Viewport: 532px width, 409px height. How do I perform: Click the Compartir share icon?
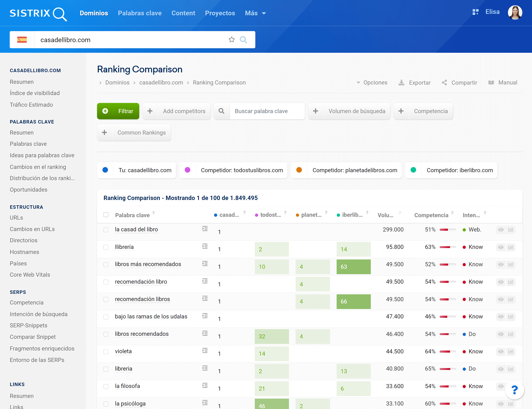(x=444, y=83)
